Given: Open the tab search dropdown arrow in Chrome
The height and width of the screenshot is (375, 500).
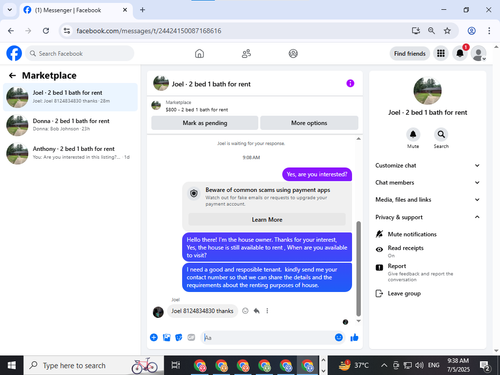Looking at the screenshot, I should (10, 10).
